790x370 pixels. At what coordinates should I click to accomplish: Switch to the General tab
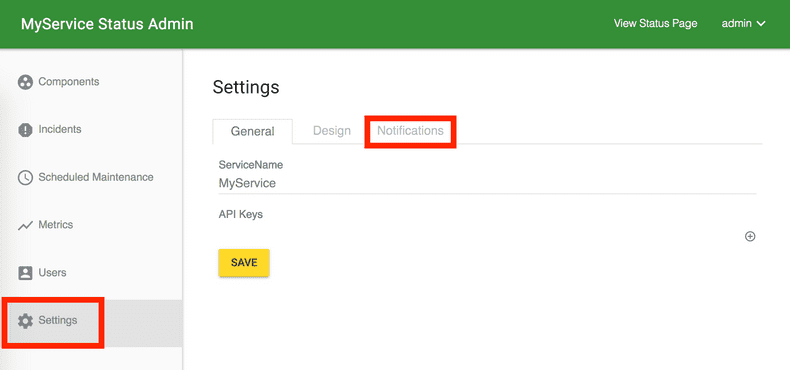(252, 132)
